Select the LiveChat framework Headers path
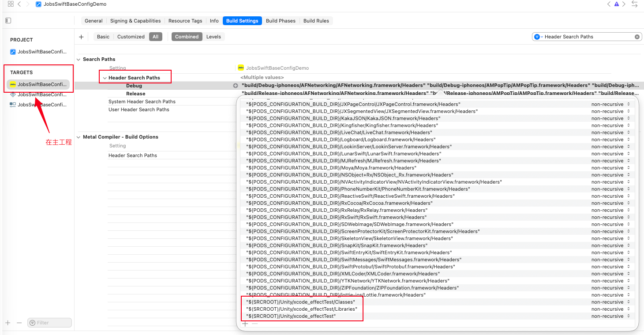The height and width of the screenshot is (335, 644). coord(339,132)
